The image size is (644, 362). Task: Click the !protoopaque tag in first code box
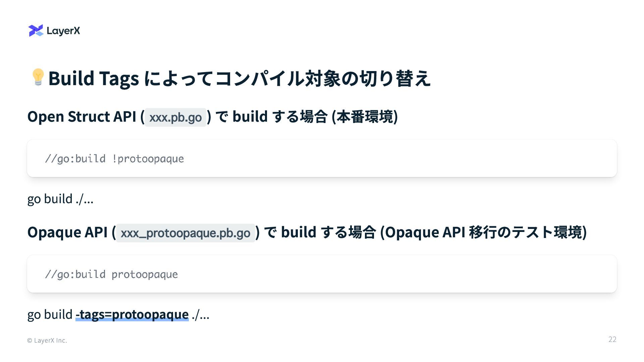(148, 159)
